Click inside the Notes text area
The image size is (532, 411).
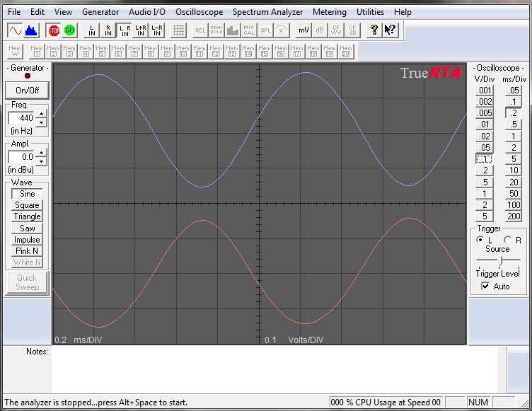coord(274,369)
